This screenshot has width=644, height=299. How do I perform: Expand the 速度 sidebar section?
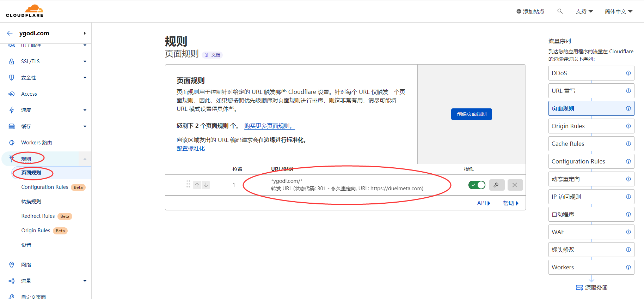click(85, 110)
